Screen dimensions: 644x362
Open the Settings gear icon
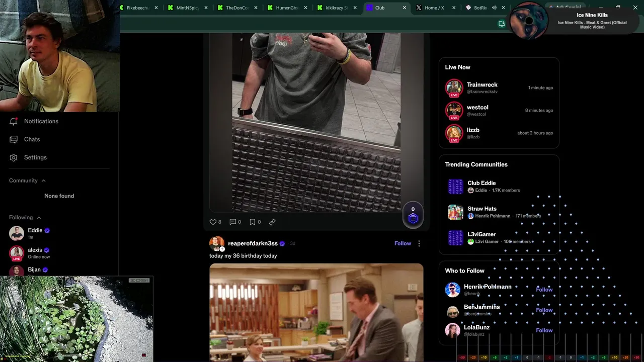(14, 157)
